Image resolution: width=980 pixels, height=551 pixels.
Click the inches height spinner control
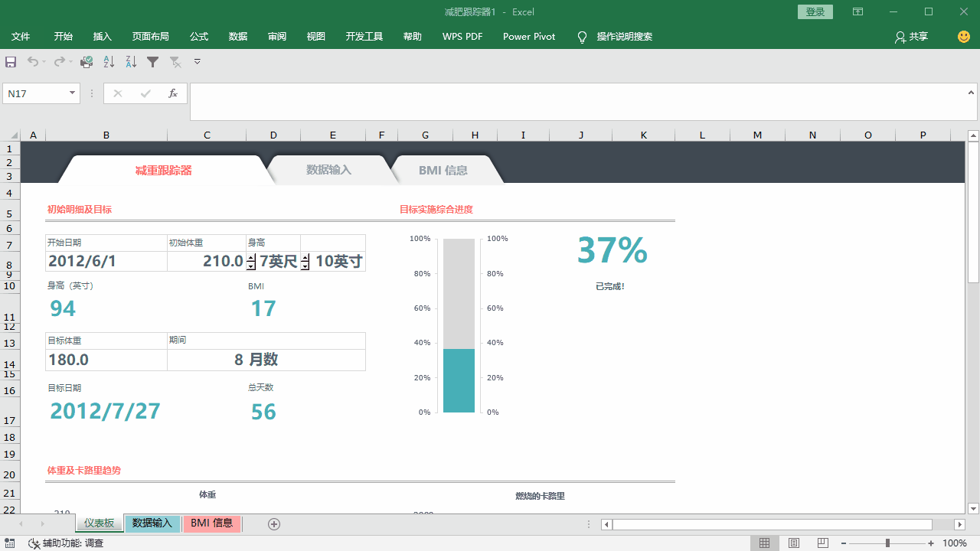pyautogui.click(x=305, y=262)
